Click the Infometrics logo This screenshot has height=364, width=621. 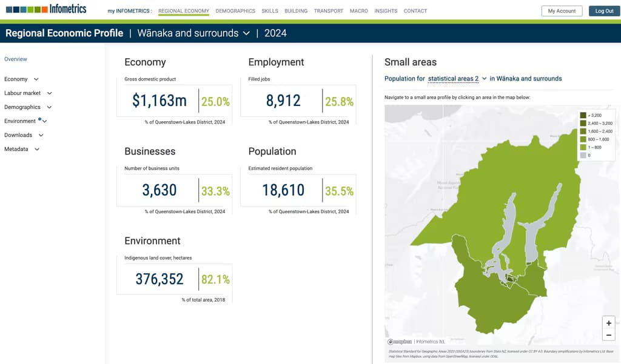click(x=46, y=9)
